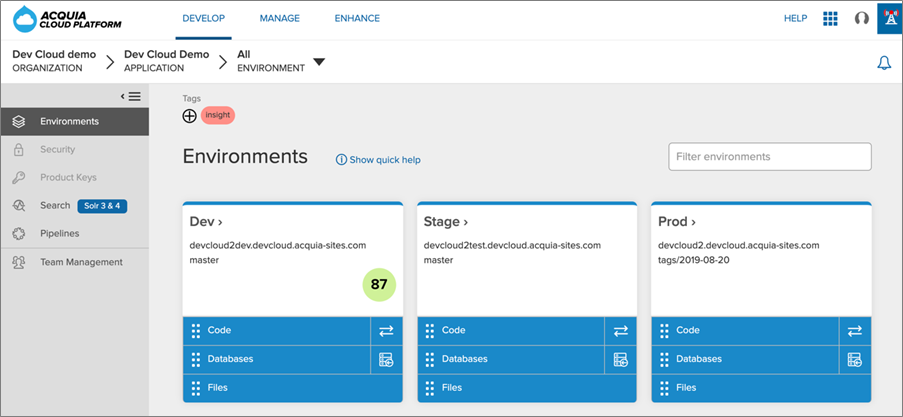Click the support headset icon

(x=861, y=18)
